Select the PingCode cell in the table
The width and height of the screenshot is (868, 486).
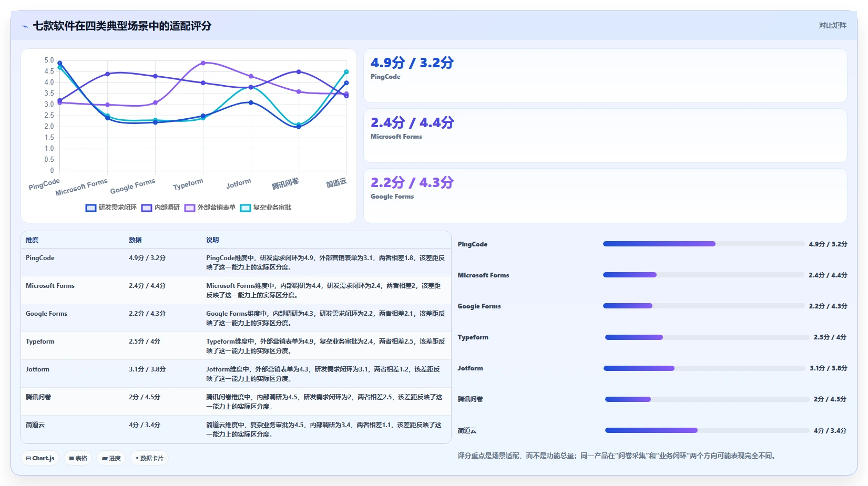click(40, 258)
